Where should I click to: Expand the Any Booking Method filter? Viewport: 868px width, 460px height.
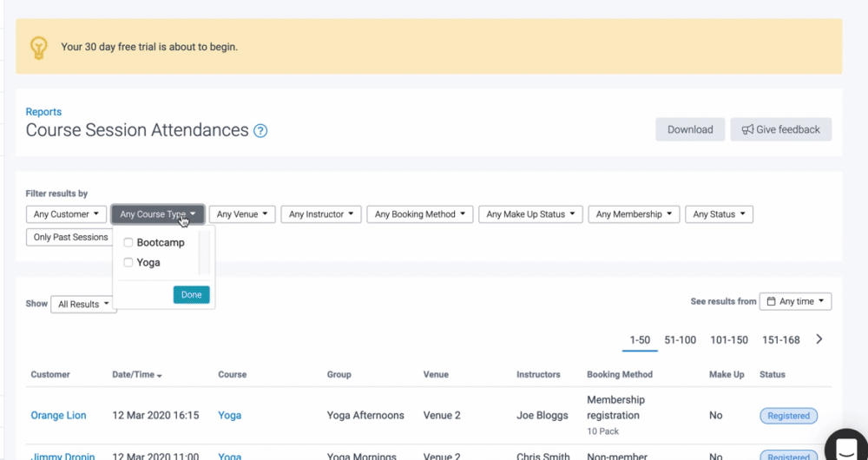pos(420,214)
